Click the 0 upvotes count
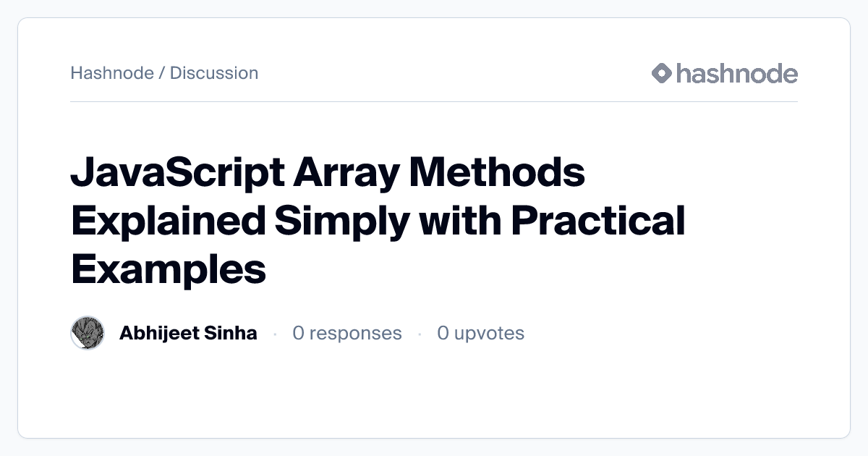The height and width of the screenshot is (456, 868). (481, 333)
